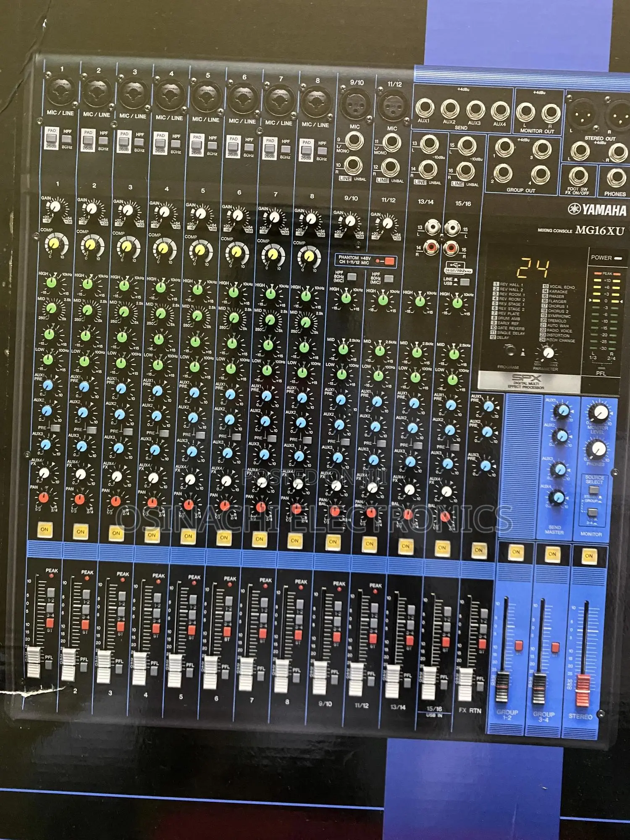Click the channel 1 blue AUX1 knob

tap(47, 385)
